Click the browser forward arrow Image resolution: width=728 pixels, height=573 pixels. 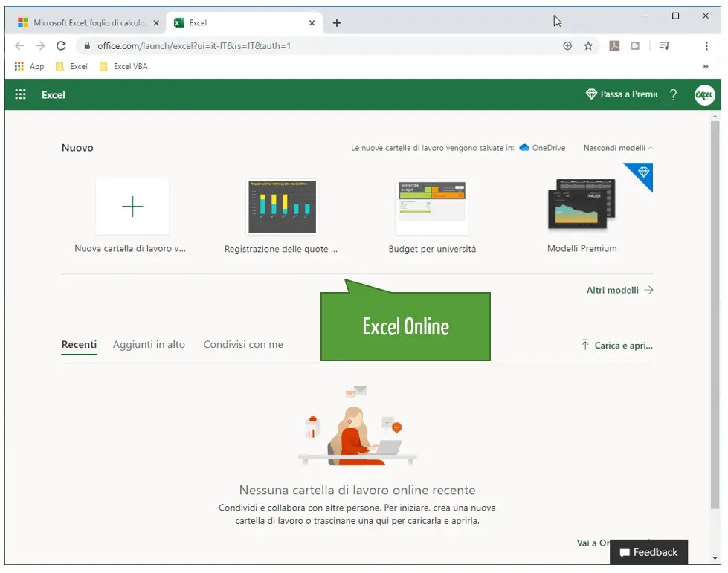40,45
